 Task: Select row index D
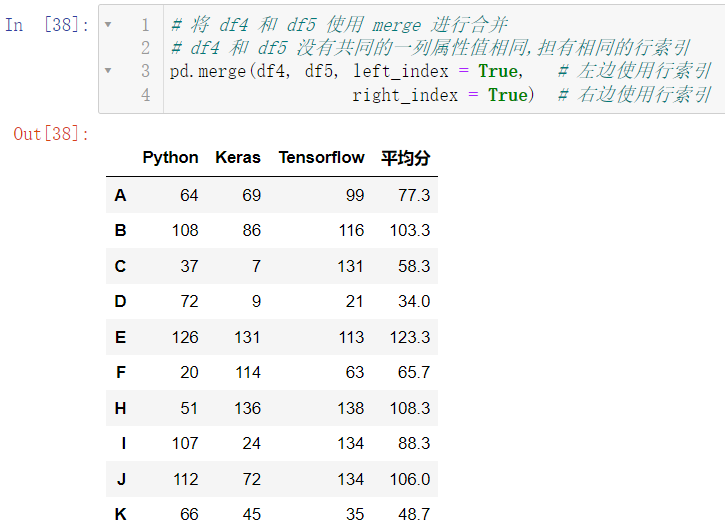tap(120, 302)
